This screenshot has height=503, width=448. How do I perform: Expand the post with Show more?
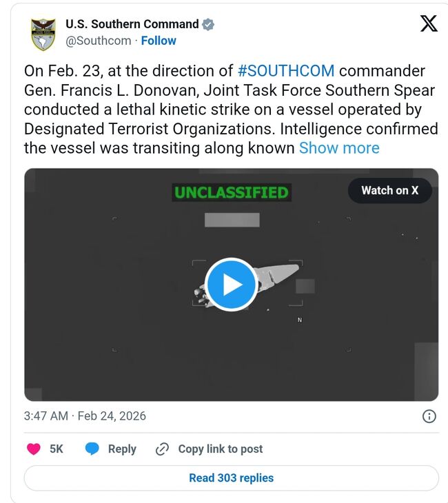pyautogui.click(x=339, y=148)
